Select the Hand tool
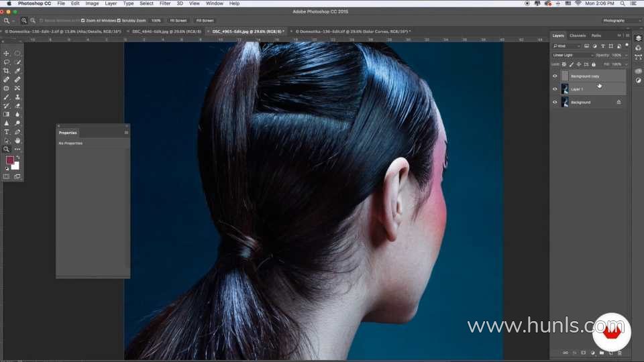The width and height of the screenshot is (644, 362). pyautogui.click(x=17, y=140)
